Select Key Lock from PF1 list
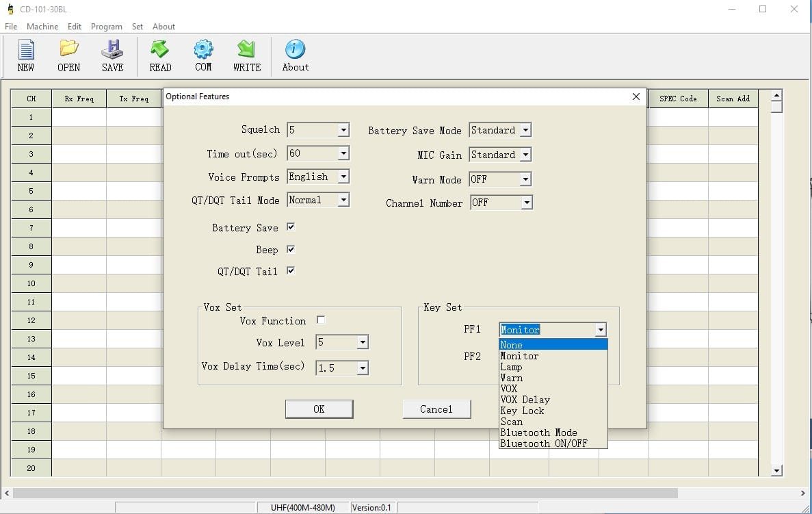The image size is (812, 514). 523,411
